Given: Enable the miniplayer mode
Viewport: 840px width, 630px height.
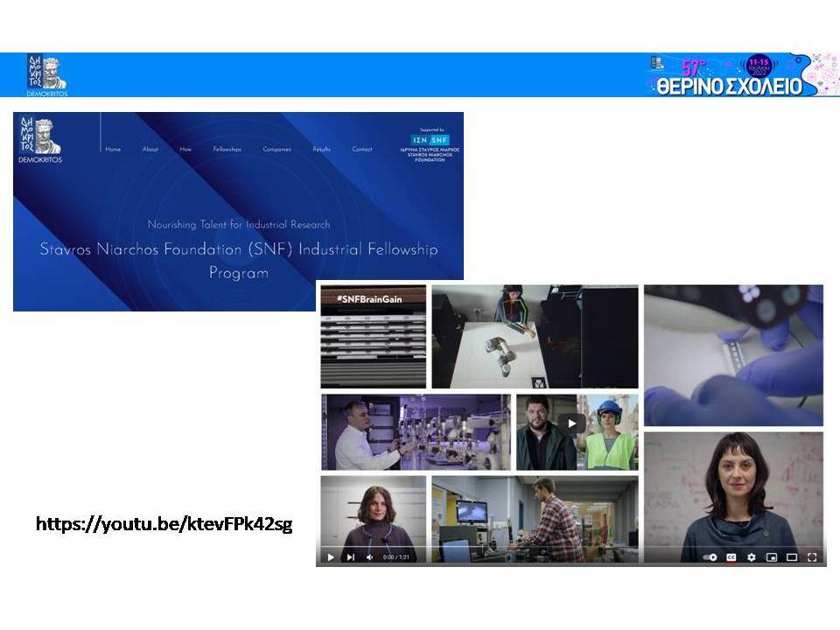Looking at the screenshot, I should point(772,557).
